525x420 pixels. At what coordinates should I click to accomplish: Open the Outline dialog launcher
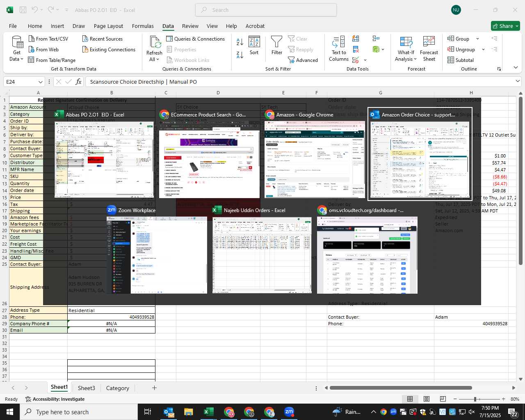[499, 69]
